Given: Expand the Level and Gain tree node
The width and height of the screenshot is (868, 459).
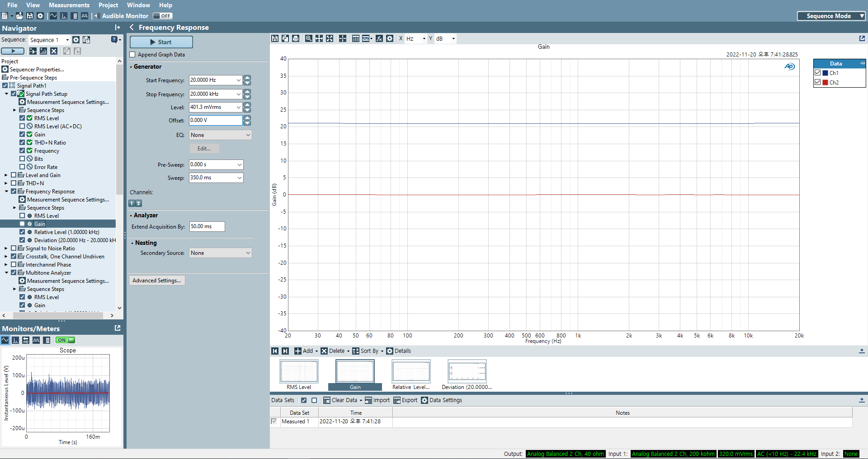Looking at the screenshot, I should pos(6,175).
